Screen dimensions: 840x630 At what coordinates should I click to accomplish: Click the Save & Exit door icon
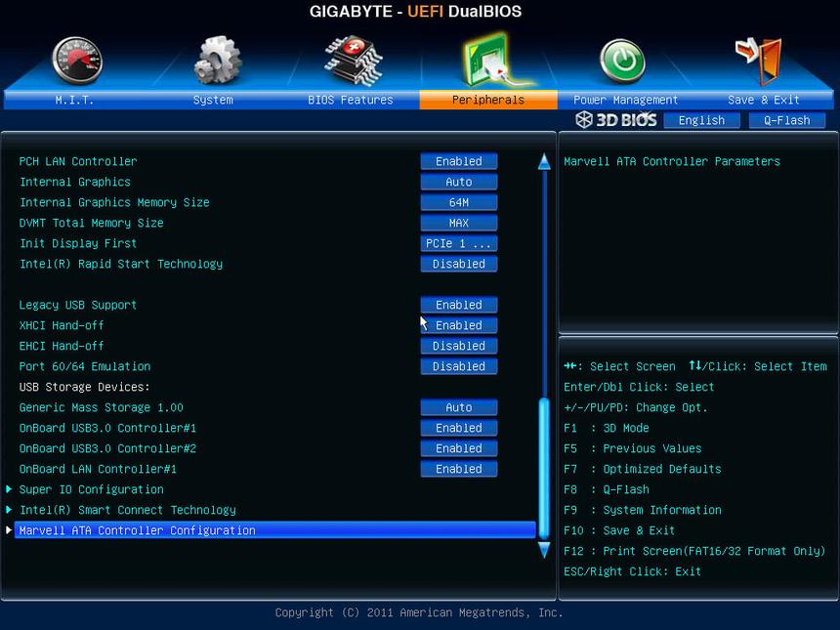point(760,61)
